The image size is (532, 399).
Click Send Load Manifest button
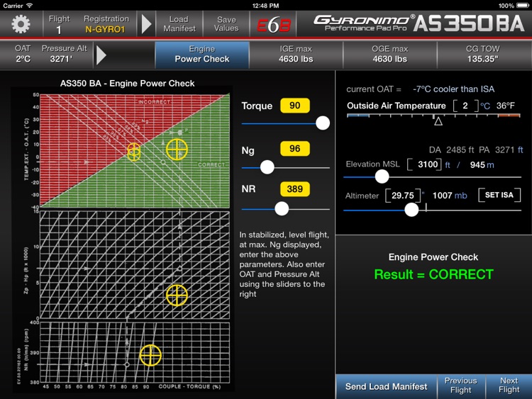(386, 386)
